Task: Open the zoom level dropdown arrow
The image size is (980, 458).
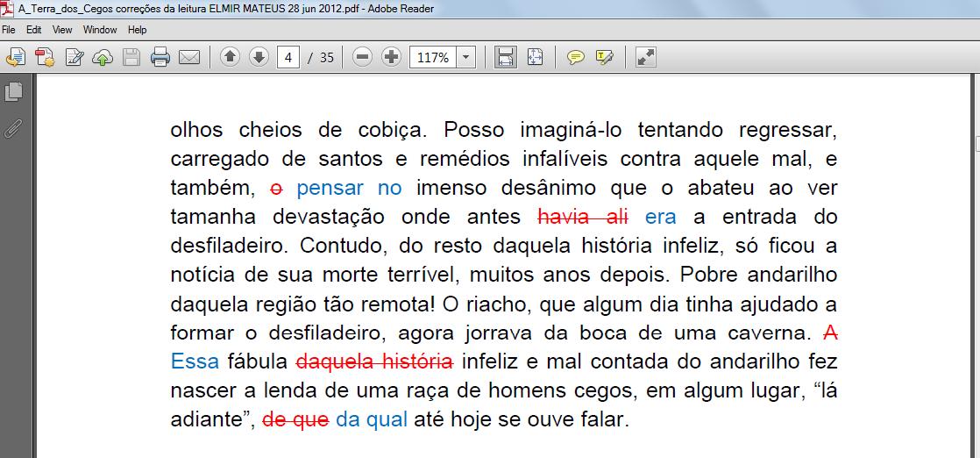Action: [466, 58]
